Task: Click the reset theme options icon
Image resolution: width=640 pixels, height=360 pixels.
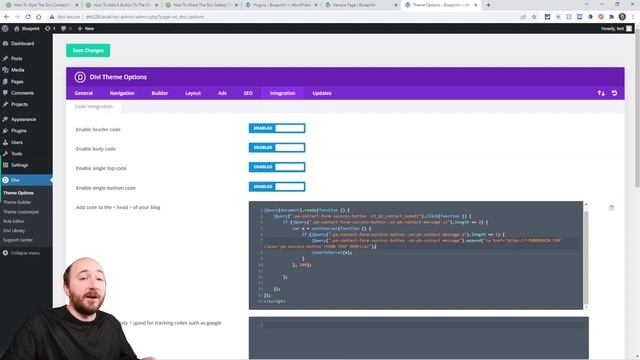Action: point(614,93)
